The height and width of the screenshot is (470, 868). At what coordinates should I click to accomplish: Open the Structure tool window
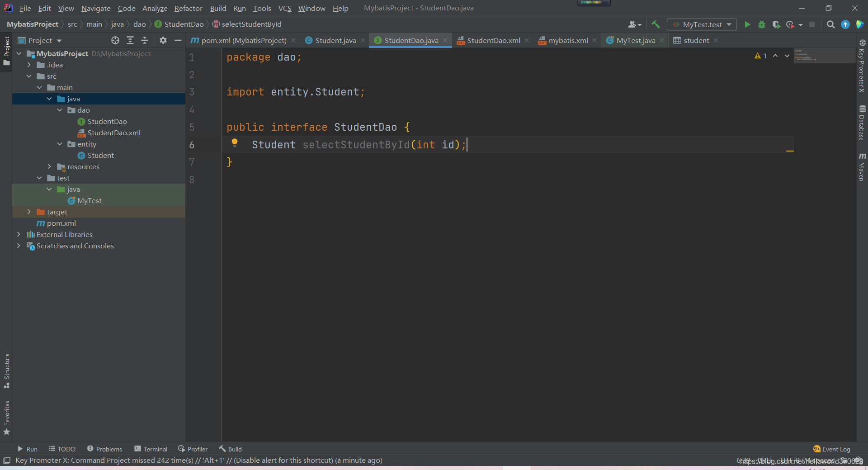click(7, 370)
